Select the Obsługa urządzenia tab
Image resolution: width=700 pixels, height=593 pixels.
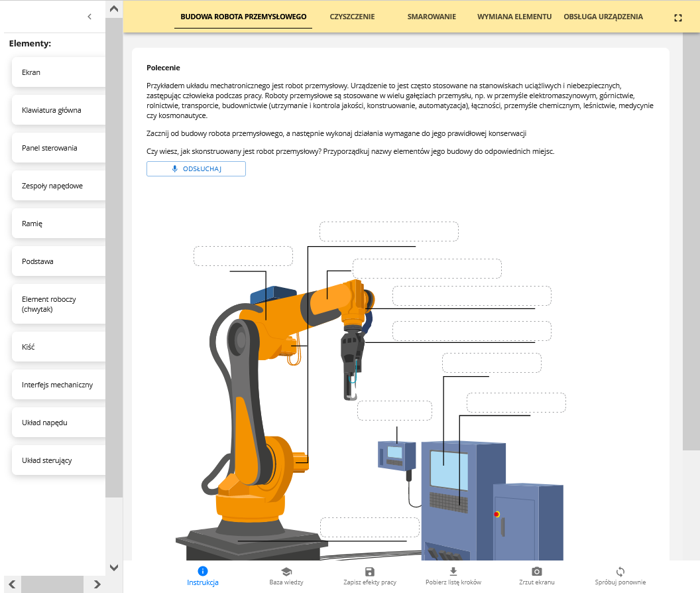pyautogui.click(x=603, y=17)
